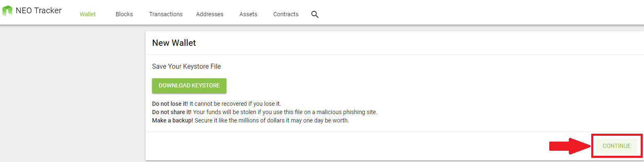This screenshot has width=644, height=162.
Task: Select the Save Your Keystore File label
Action: click(187, 67)
